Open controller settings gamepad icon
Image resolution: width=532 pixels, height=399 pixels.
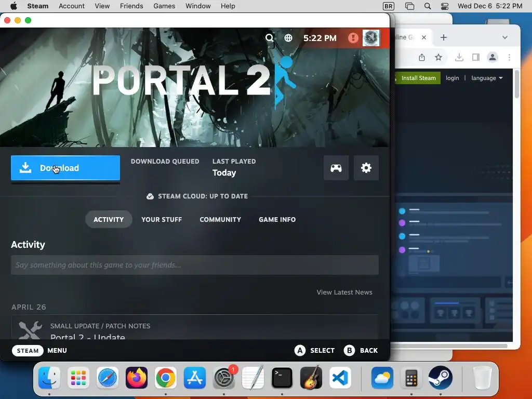(x=336, y=168)
